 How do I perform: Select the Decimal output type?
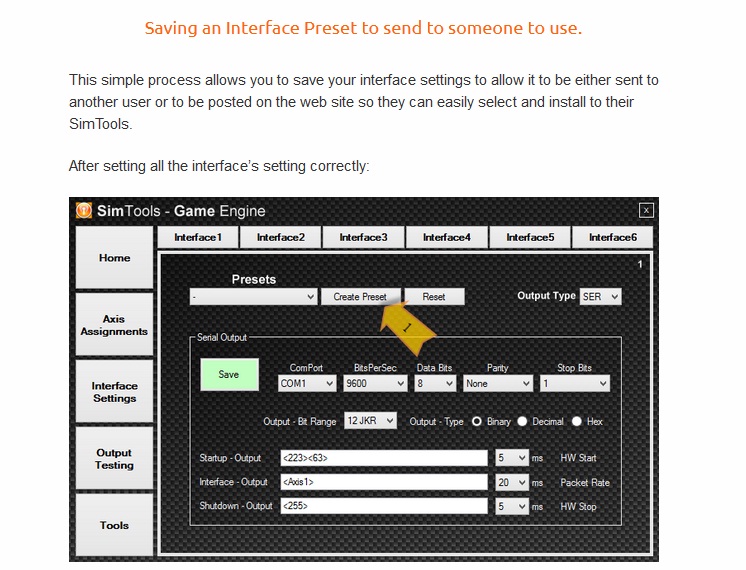pyautogui.click(x=522, y=422)
